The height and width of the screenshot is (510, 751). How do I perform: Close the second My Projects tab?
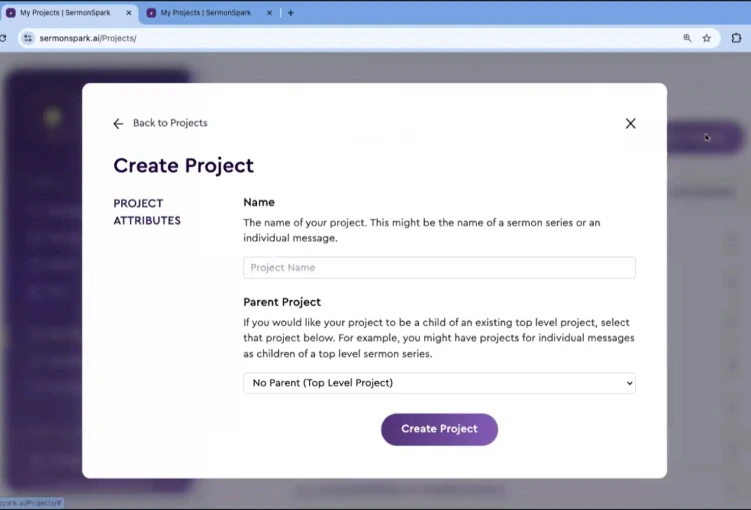tap(271, 13)
